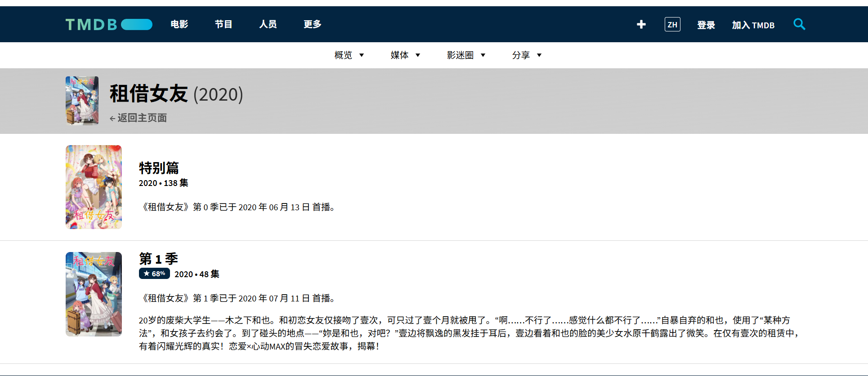Open the 特别篇 season title
868x376 pixels.
(x=159, y=168)
